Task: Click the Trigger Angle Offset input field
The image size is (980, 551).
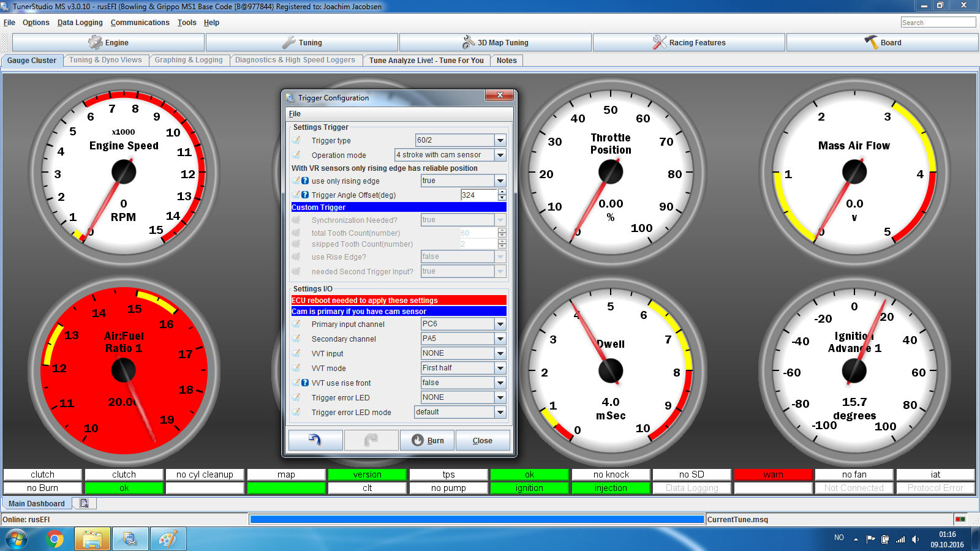Action: click(x=479, y=195)
